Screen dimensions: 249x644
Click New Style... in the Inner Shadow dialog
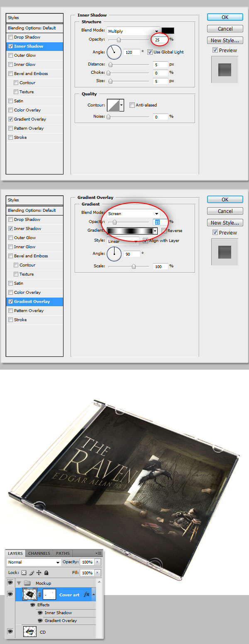point(225,40)
